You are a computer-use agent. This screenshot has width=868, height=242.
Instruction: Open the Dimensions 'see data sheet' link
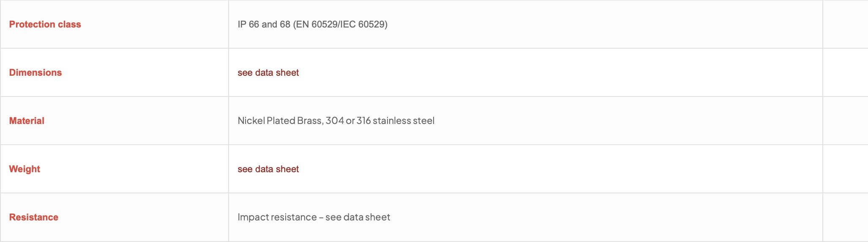click(268, 72)
